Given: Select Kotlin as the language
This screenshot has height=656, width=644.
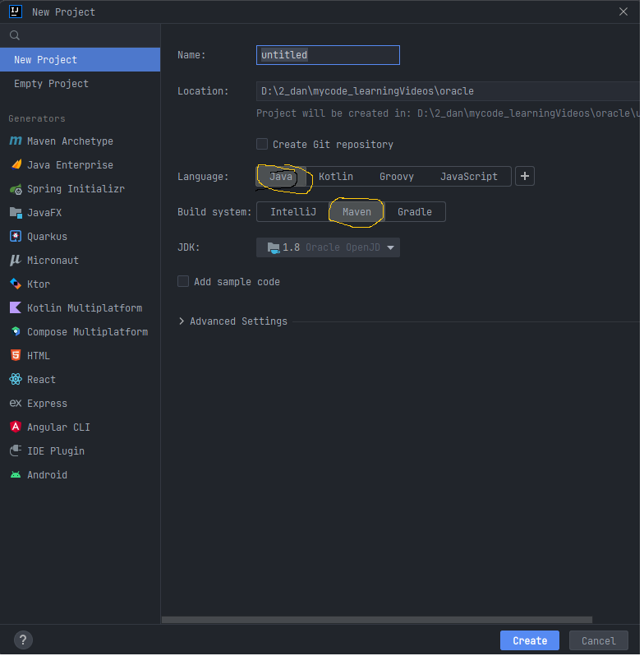Looking at the screenshot, I should click(336, 177).
